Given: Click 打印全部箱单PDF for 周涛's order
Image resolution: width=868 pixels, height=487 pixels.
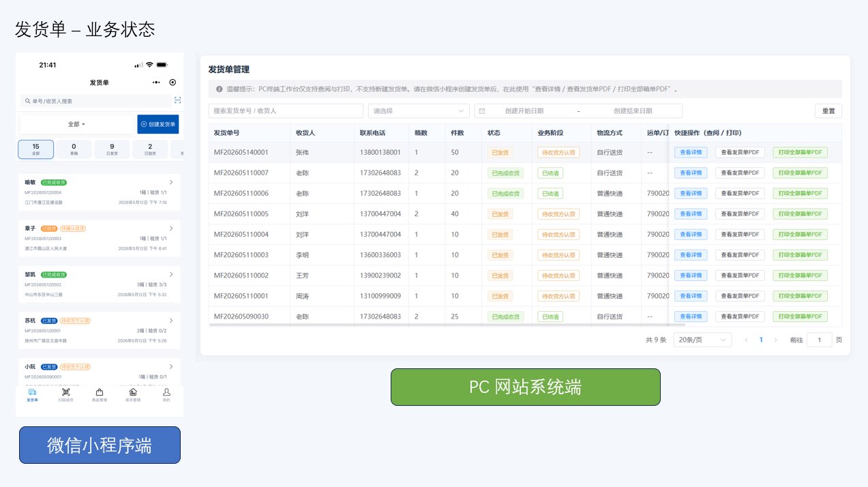Looking at the screenshot, I should (800, 296).
